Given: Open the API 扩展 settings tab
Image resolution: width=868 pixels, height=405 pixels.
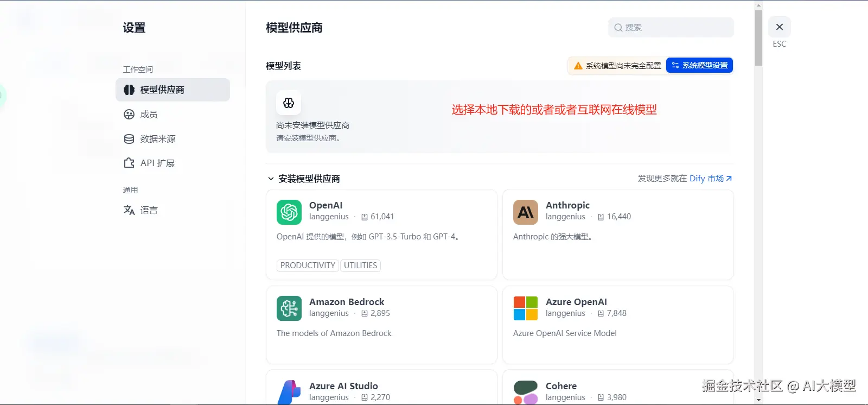Looking at the screenshot, I should coord(173,163).
